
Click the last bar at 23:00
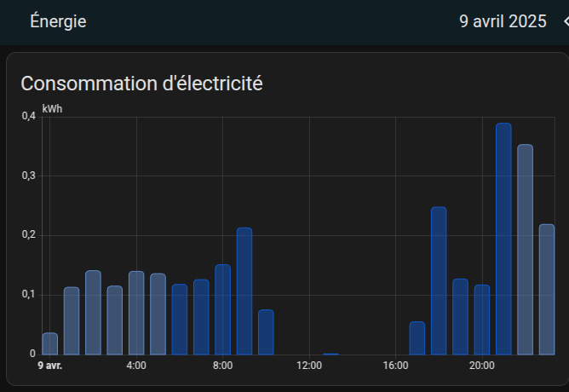547,290
